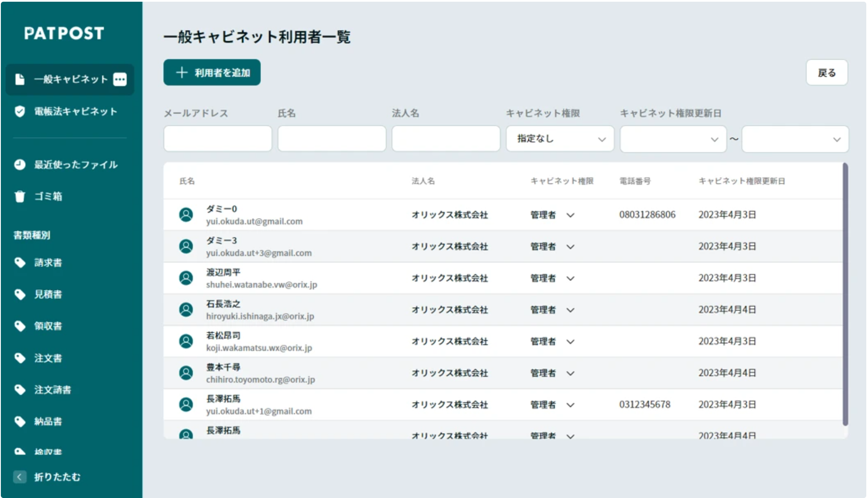
Task: Change 管理者 permission for 豊本千尋
Action: [x=570, y=373]
